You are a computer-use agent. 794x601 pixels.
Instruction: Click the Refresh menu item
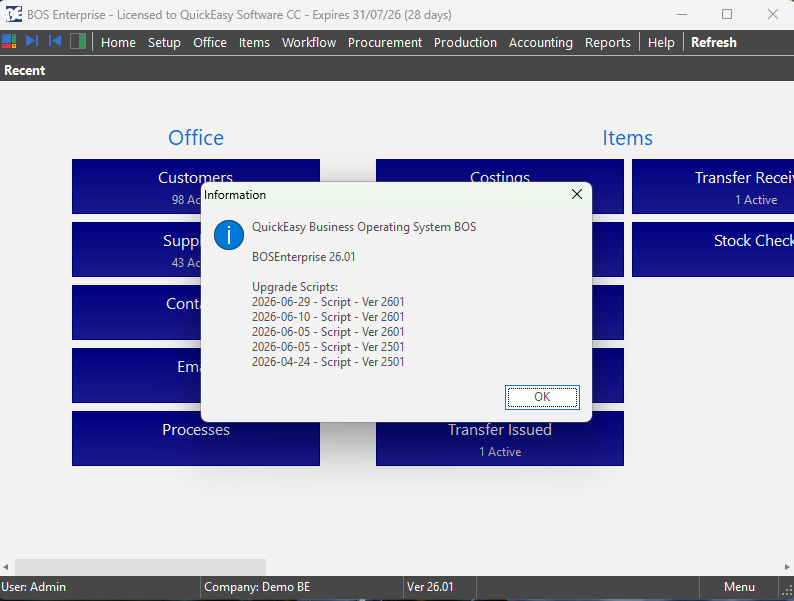coord(713,43)
